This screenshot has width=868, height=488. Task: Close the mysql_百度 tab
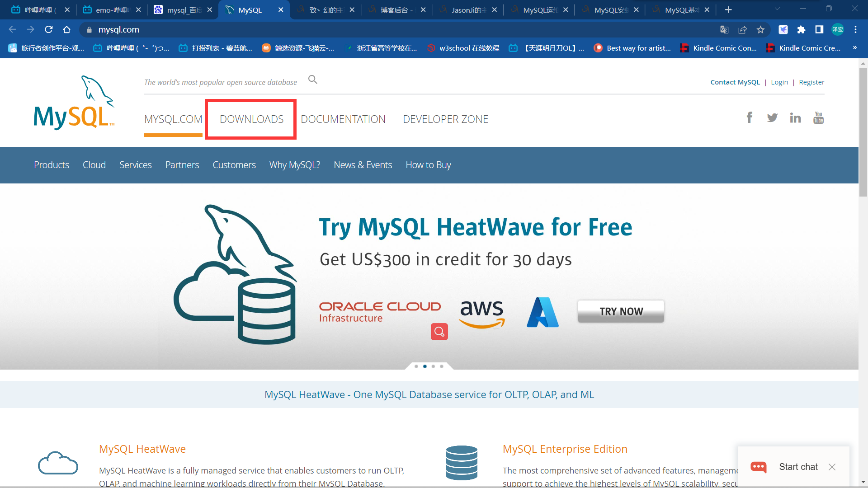click(x=209, y=9)
